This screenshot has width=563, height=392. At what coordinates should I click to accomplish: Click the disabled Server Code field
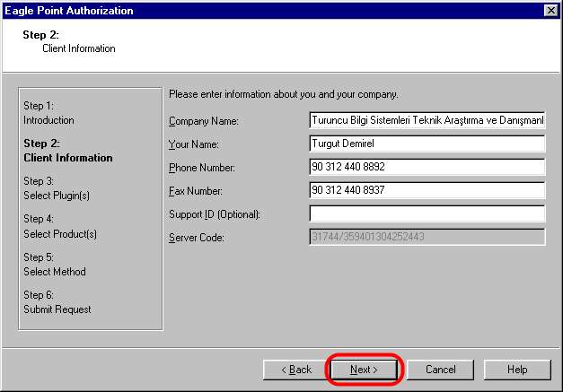point(427,237)
